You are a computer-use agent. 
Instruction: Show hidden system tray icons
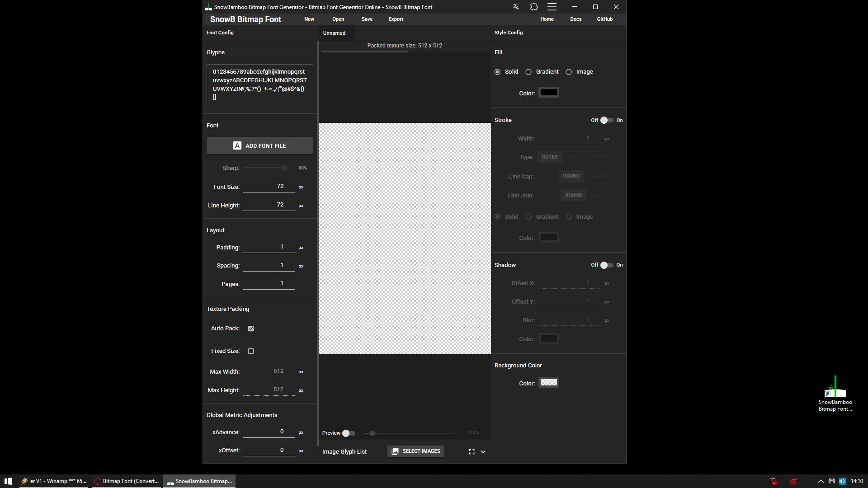coord(821,481)
